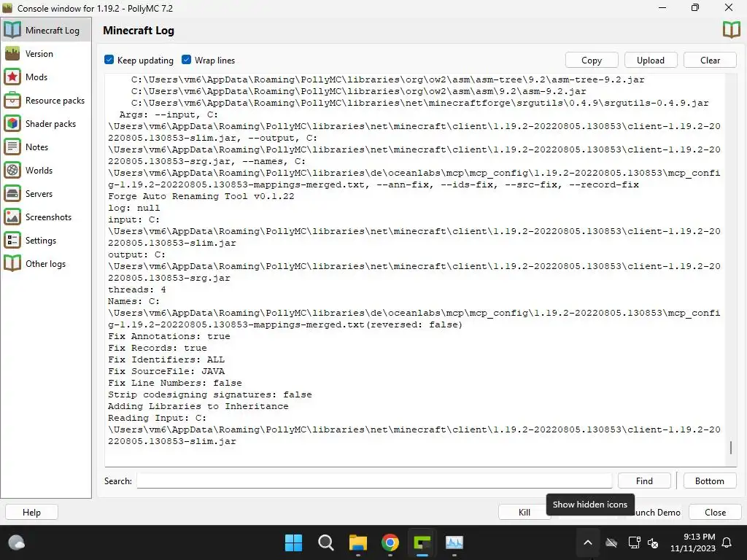
Task: Jump to Bottom of the log
Action: pyautogui.click(x=709, y=481)
